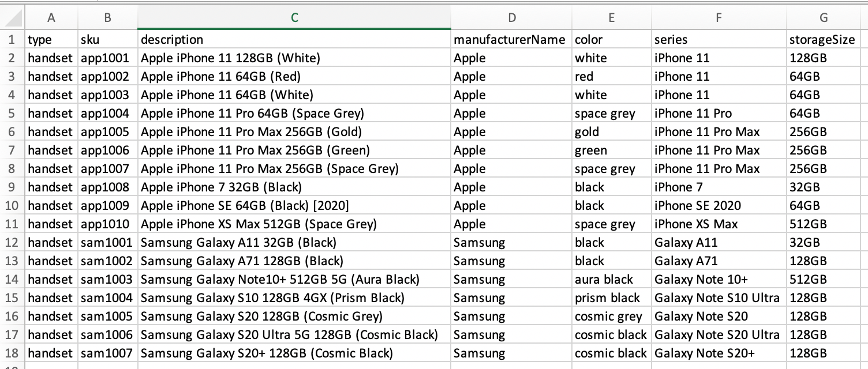The width and height of the screenshot is (868, 369).
Task: Click 'Samsung Galaxy A11 32GB (Black)' cell
Action: click(294, 242)
